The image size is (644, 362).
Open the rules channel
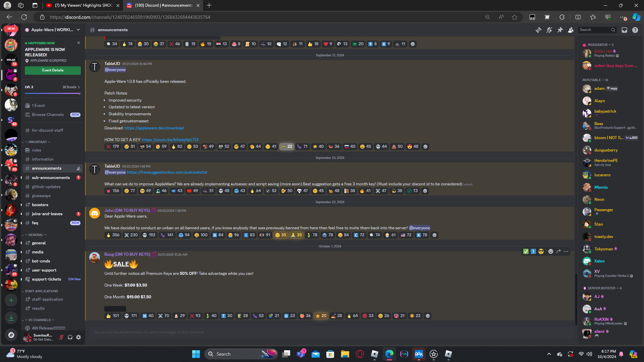[x=53, y=150]
